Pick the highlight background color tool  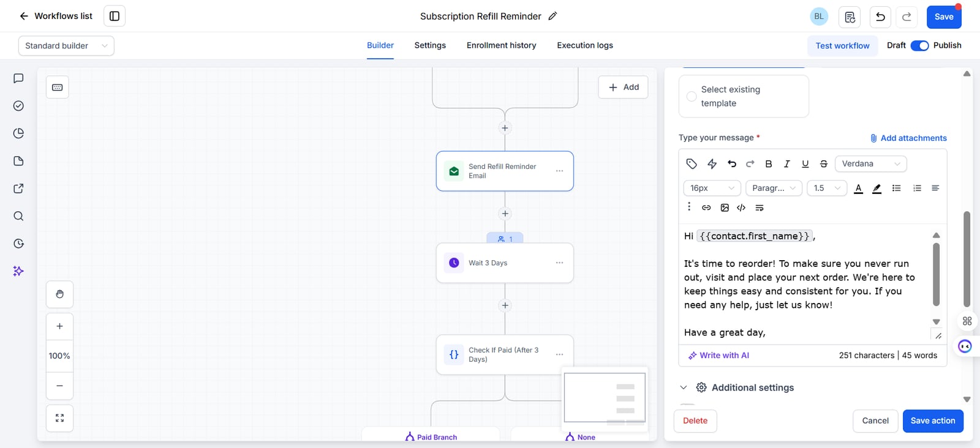click(x=877, y=188)
